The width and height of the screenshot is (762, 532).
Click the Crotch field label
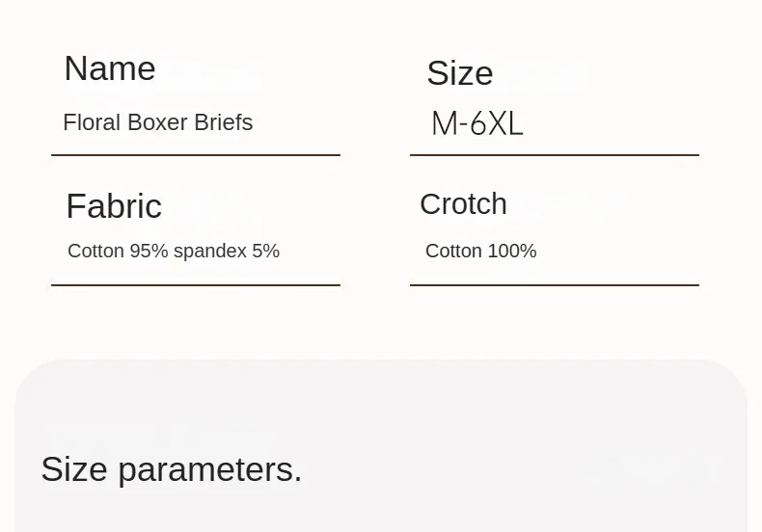coord(463,204)
